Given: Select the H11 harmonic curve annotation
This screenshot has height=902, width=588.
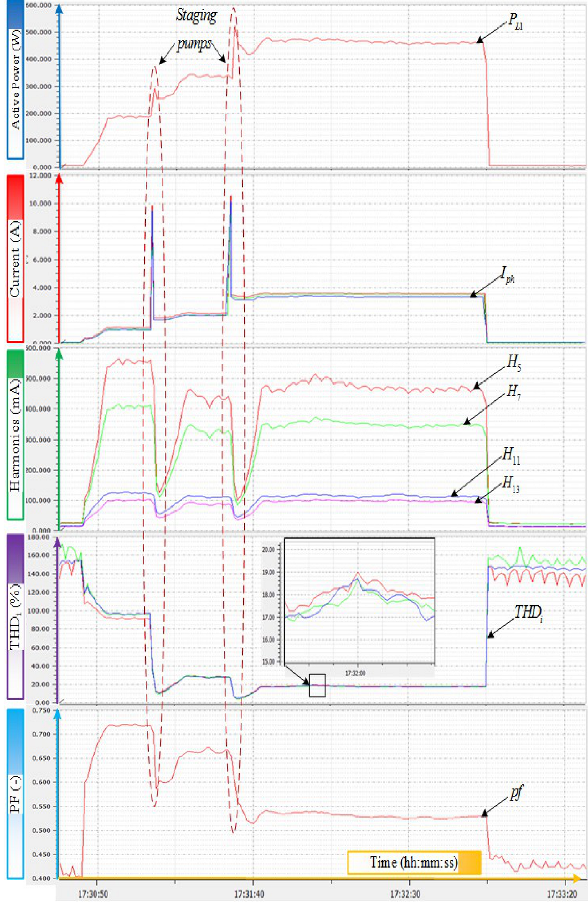Looking at the screenshot, I should [x=511, y=455].
